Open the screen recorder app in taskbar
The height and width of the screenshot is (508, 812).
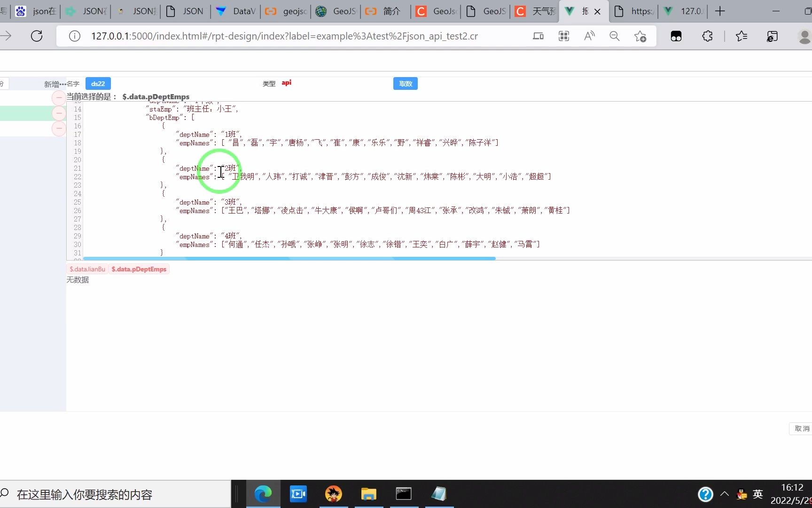point(298,494)
